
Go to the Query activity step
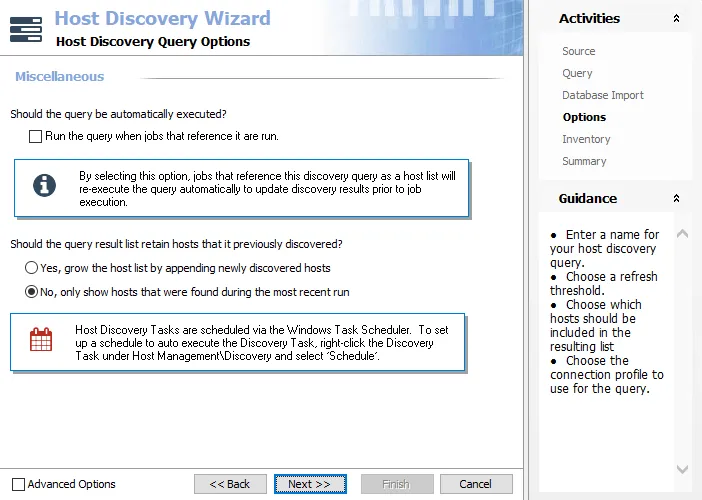click(577, 73)
